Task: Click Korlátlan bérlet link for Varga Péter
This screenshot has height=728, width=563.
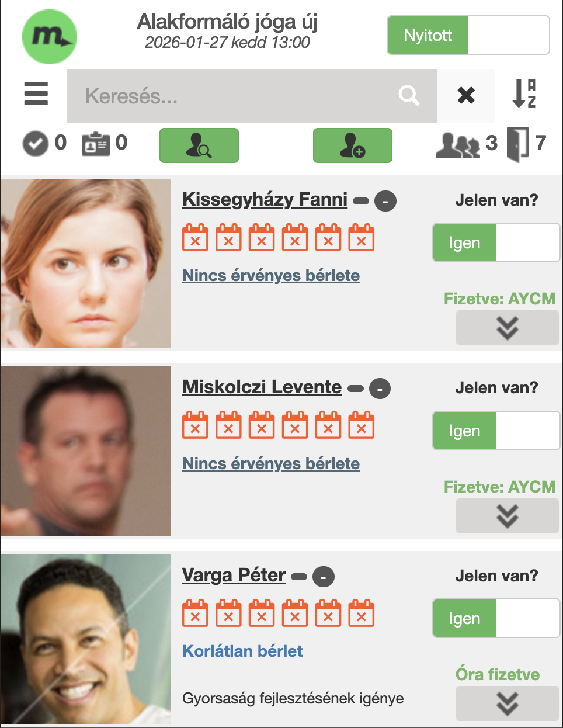Action: [x=242, y=651]
